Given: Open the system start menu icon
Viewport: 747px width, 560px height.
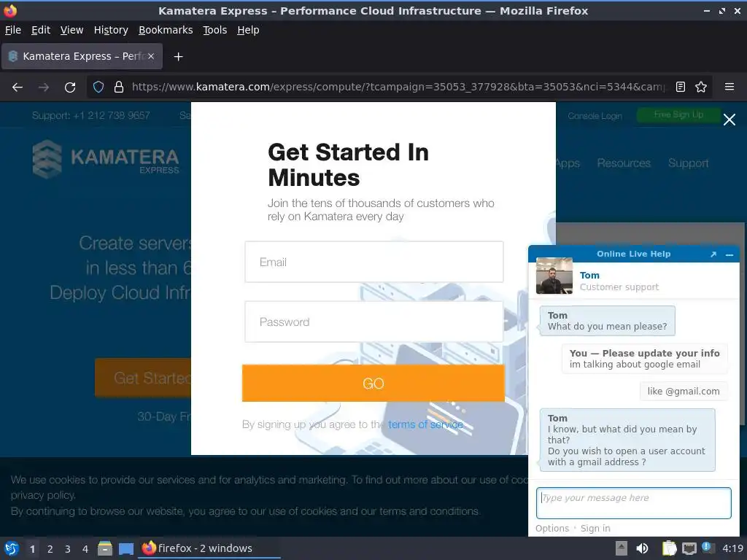Looking at the screenshot, I should 12,548.
